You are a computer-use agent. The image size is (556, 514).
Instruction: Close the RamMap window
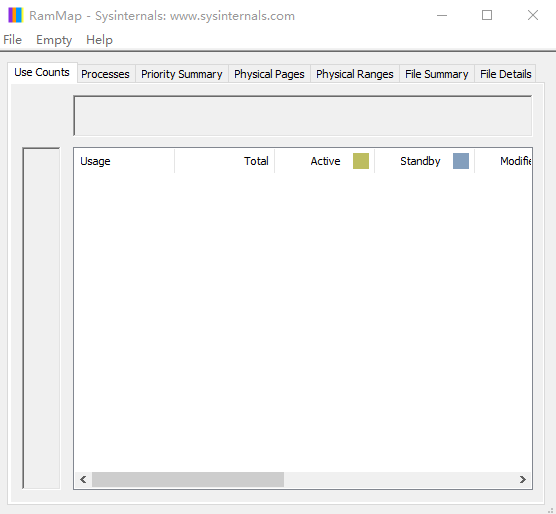pyautogui.click(x=533, y=15)
